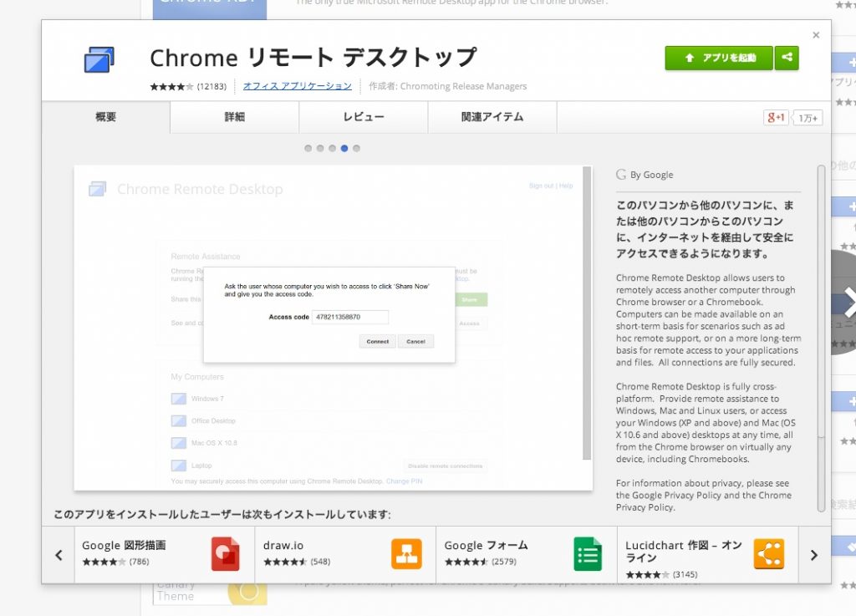Open the Lucidchart 作図 app card
Viewport: 856px width, 616px height.
pos(708,554)
